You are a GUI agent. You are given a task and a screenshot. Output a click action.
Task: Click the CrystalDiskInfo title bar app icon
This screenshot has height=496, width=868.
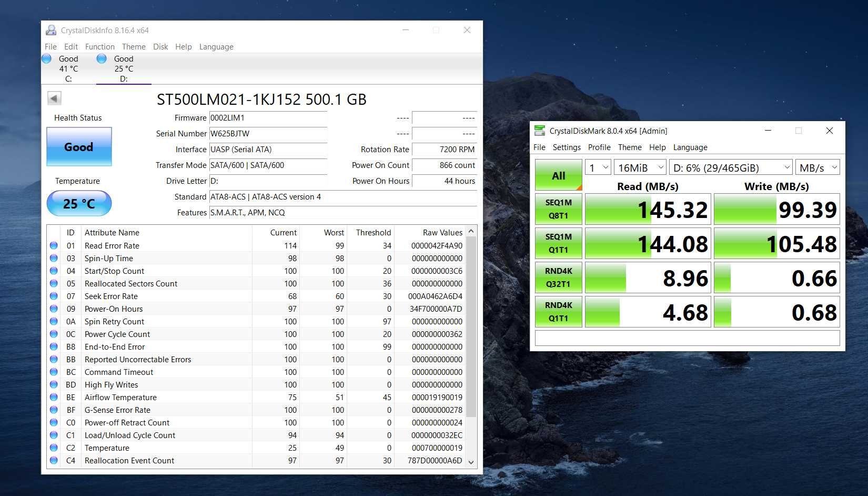click(x=51, y=30)
